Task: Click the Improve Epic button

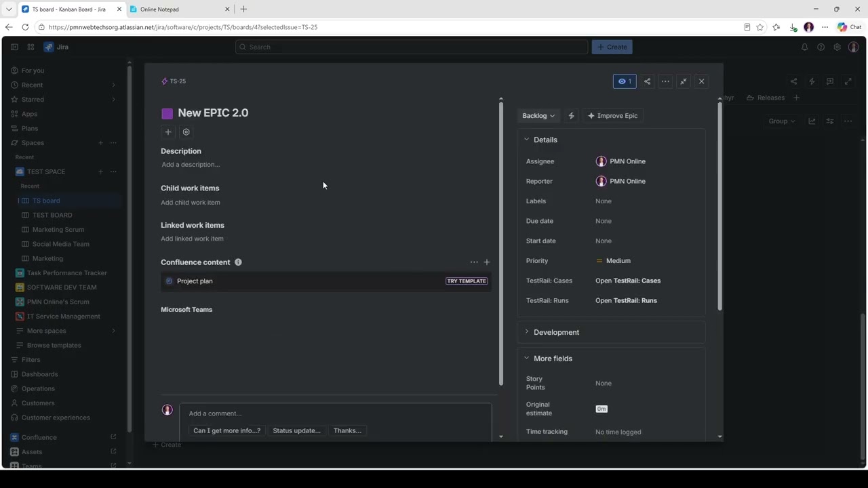Action: click(612, 116)
